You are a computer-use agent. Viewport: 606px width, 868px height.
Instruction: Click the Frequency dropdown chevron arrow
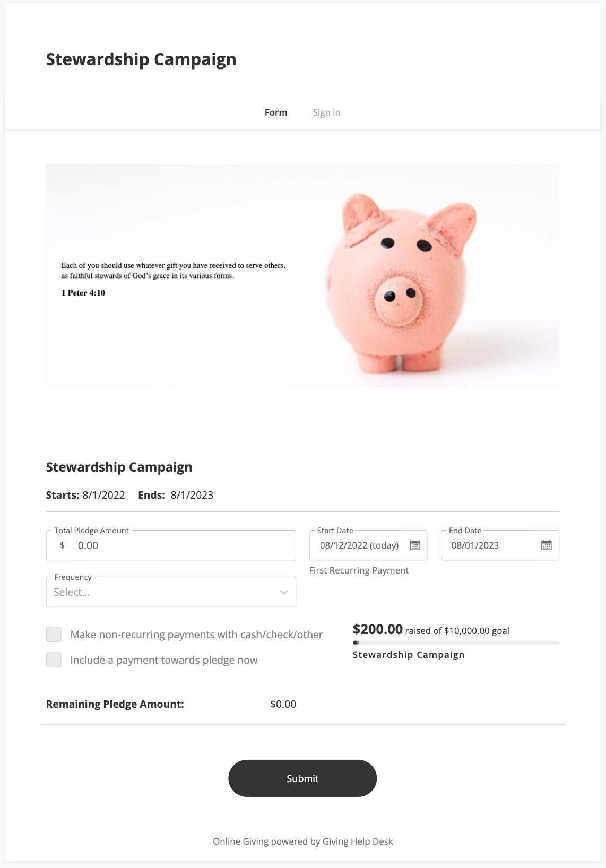tap(284, 592)
